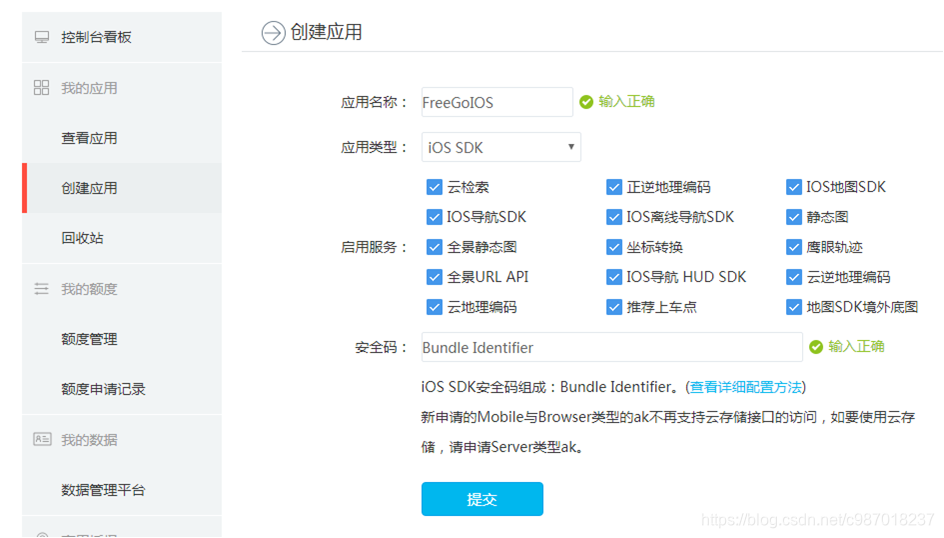Viewport: 944px width, 538px height.
Task: Click the 输入正确 text beside 应用名称
Action: [626, 102]
